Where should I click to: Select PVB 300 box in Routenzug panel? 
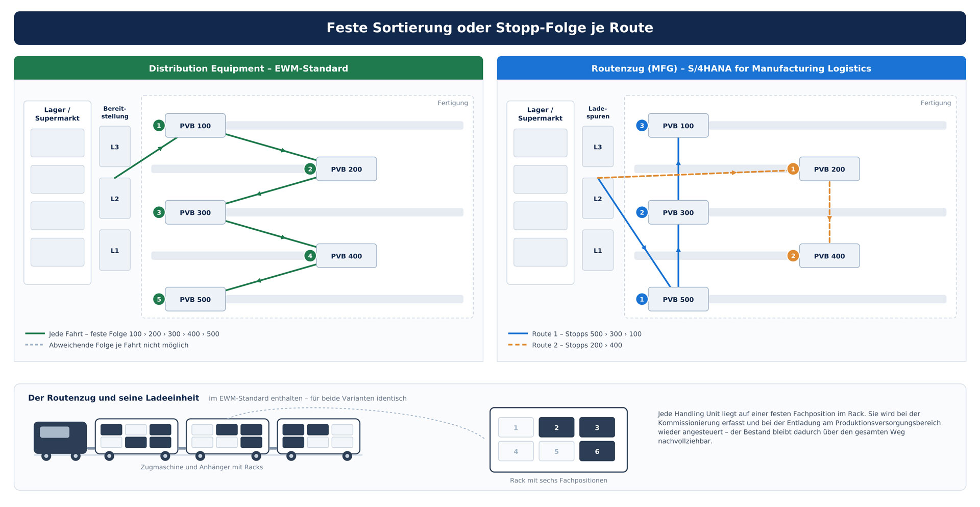678,212
